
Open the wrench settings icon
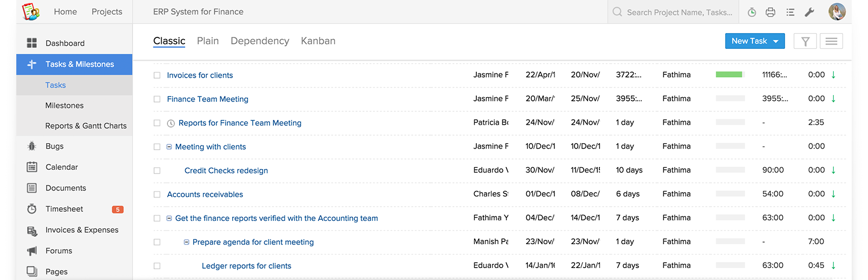tap(809, 12)
